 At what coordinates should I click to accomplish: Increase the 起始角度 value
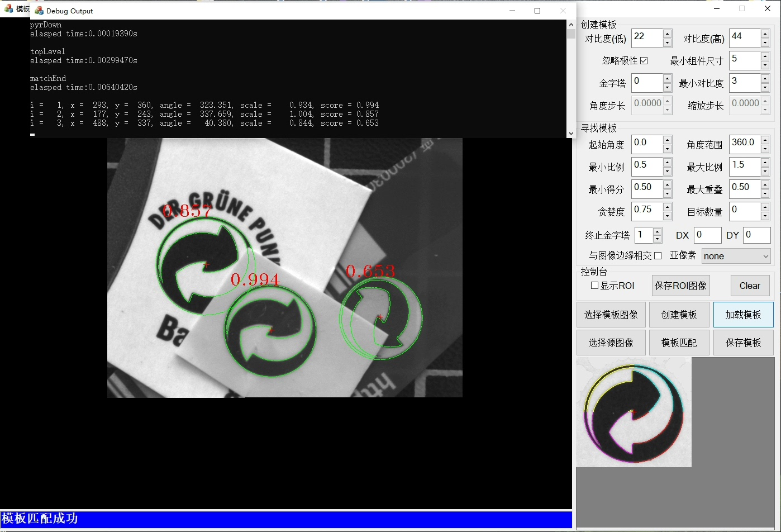pyautogui.click(x=667, y=140)
